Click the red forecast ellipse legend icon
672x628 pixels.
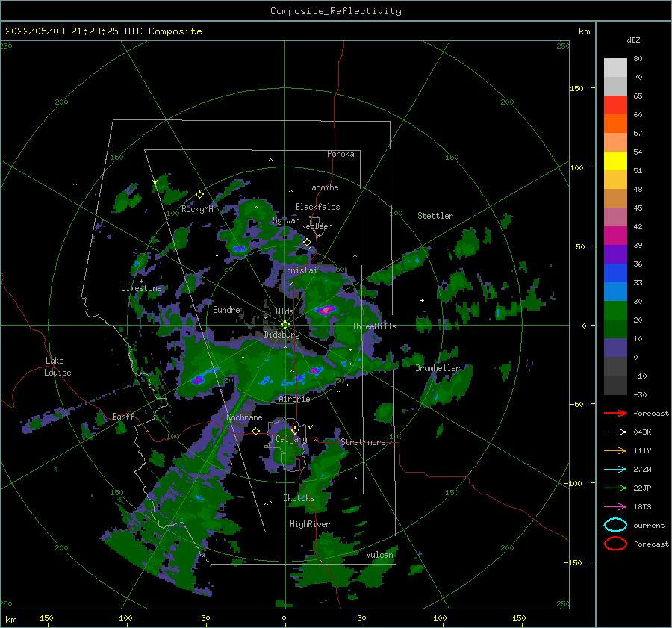615,544
